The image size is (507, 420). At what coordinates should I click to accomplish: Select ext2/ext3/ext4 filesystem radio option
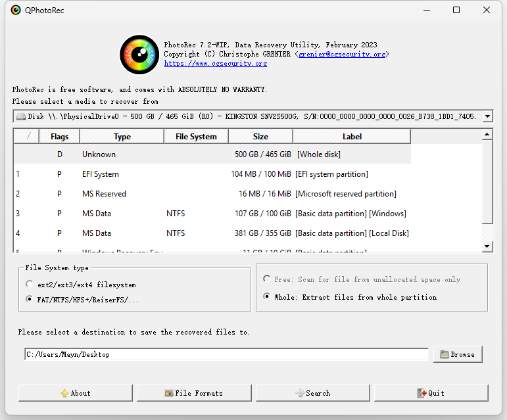point(29,285)
